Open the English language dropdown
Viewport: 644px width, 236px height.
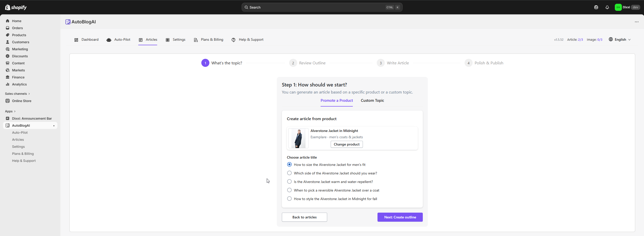pos(620,39)
